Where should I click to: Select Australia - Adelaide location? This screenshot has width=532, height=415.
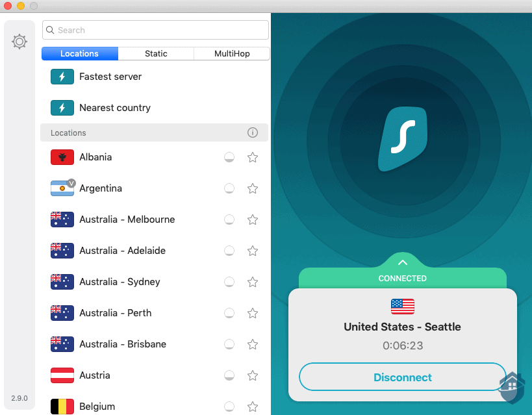[x=155, y=251]
